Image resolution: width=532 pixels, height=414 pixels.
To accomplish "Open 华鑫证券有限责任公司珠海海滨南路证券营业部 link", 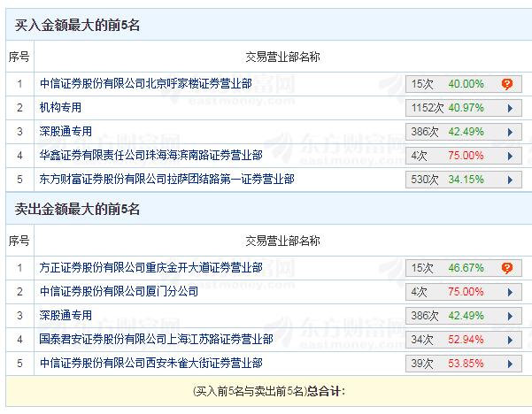I will point(151,156).
